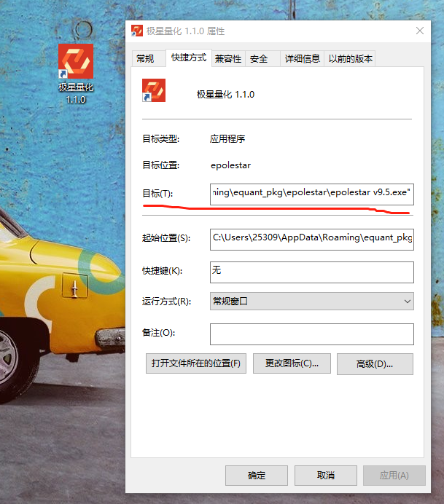
Task: Click the 备注(O): label
Action: (158, 333)
